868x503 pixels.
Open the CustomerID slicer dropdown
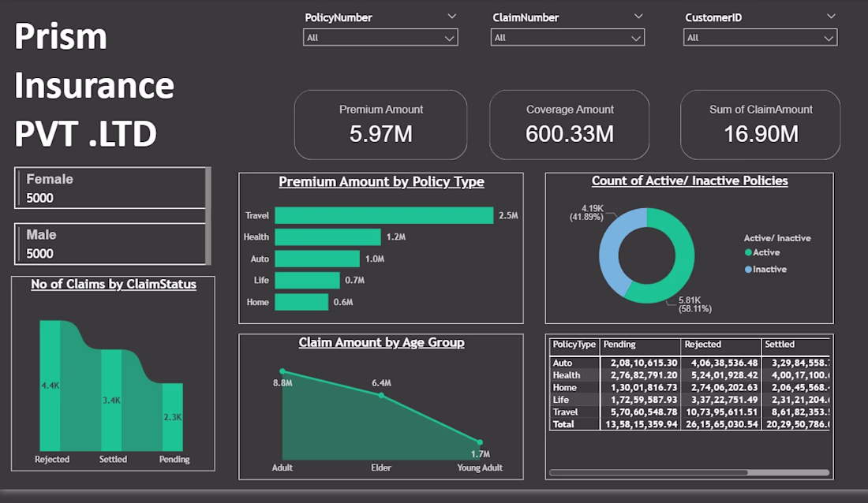pos(760,38)
